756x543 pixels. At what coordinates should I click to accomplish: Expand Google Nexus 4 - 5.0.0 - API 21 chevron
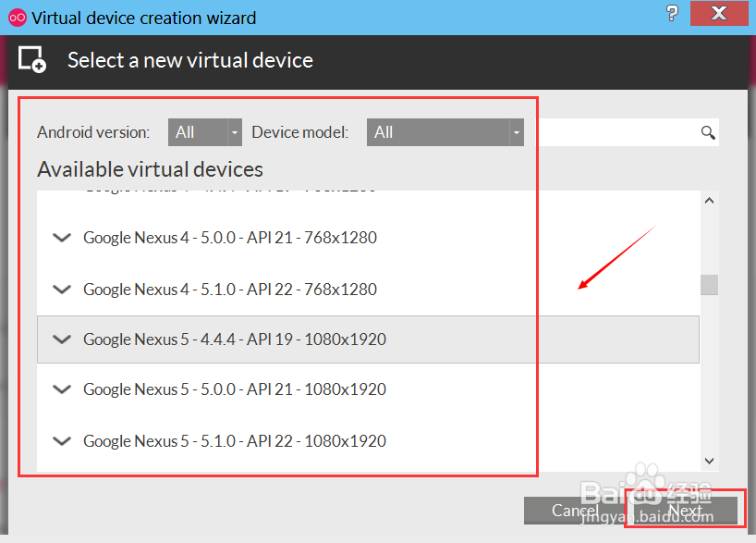[x=62, y=238]
